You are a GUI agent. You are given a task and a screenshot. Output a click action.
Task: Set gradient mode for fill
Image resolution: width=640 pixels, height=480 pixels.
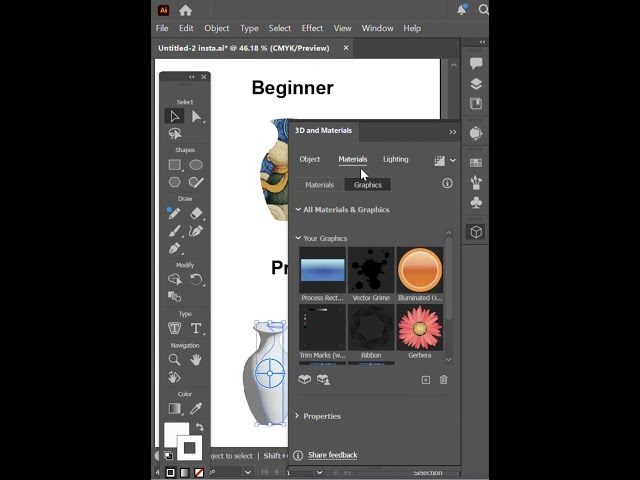pyautogui.click(x=185, y=472)
